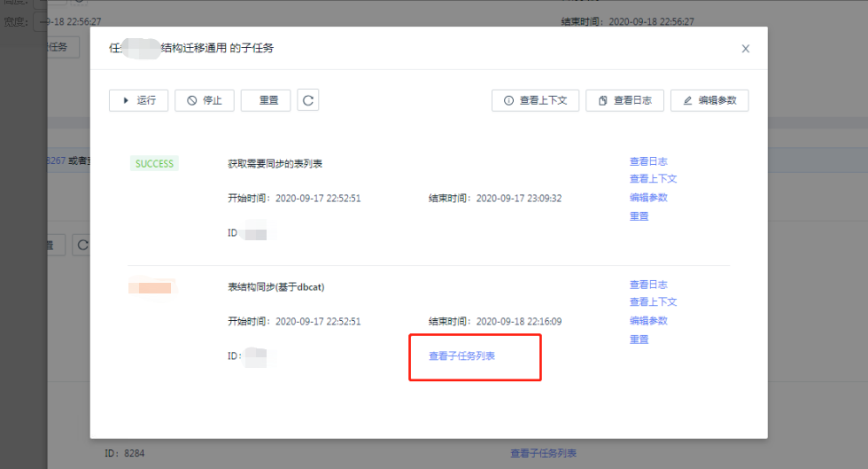This screenshot has width=868, height=469.
Task: Open 查看上下文 in the top toolbar
Action: (x=535, y=100)
